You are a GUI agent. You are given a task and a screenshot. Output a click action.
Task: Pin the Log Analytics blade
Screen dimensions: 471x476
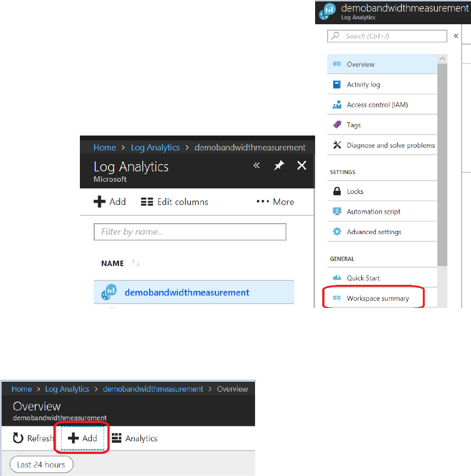pos(279,165)
